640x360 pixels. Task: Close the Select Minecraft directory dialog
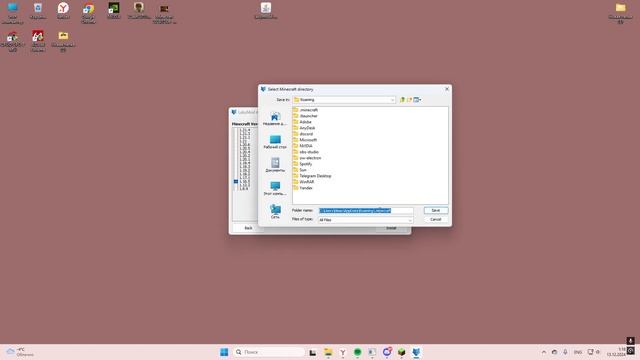pyautogui.click(x=447, y=89)
